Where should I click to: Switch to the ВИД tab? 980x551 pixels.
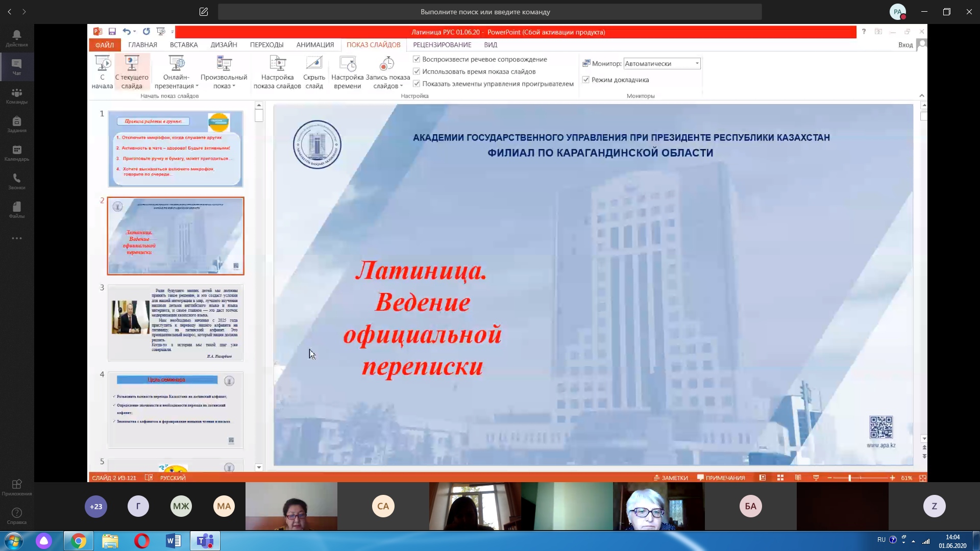click(491, 45)
